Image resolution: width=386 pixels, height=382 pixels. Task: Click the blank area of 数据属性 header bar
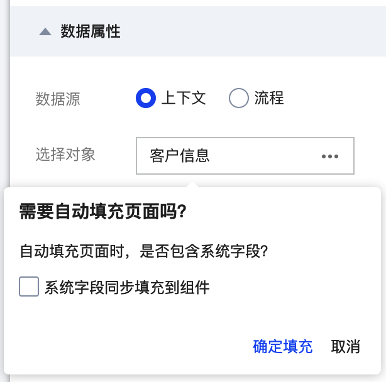(253, 32)
